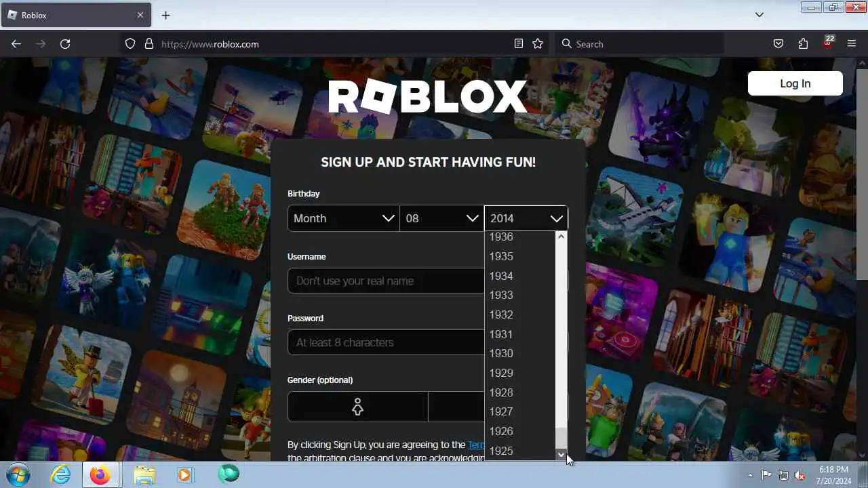Screen dimensions: 868x488
Task: Select year 1934 from the list
Action: coord(520,276)
